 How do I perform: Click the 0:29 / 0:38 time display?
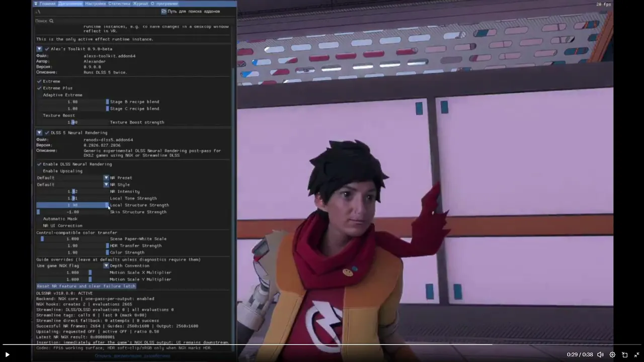pos(580,354)
